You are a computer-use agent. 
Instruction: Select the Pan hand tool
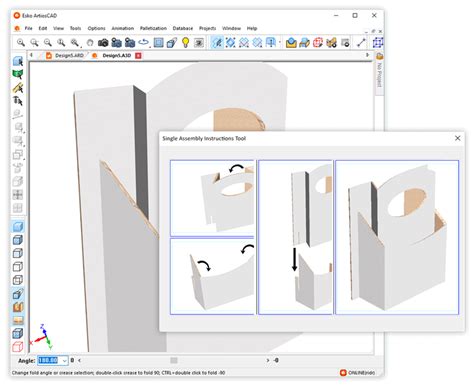click(x=90, y=43)
